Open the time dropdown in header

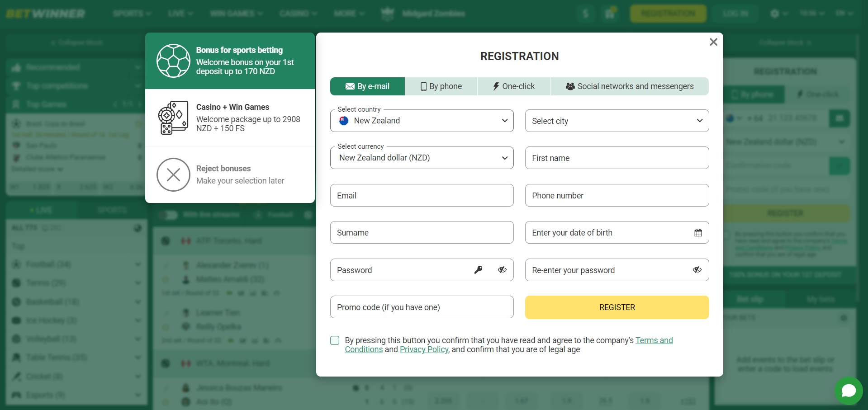[811, 14]
